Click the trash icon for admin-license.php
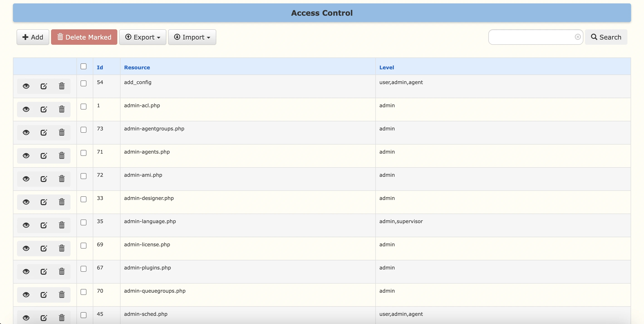Image resolution: width=644 pixels, height=324 pixels. pyautogui.click(x=61, y=248)
